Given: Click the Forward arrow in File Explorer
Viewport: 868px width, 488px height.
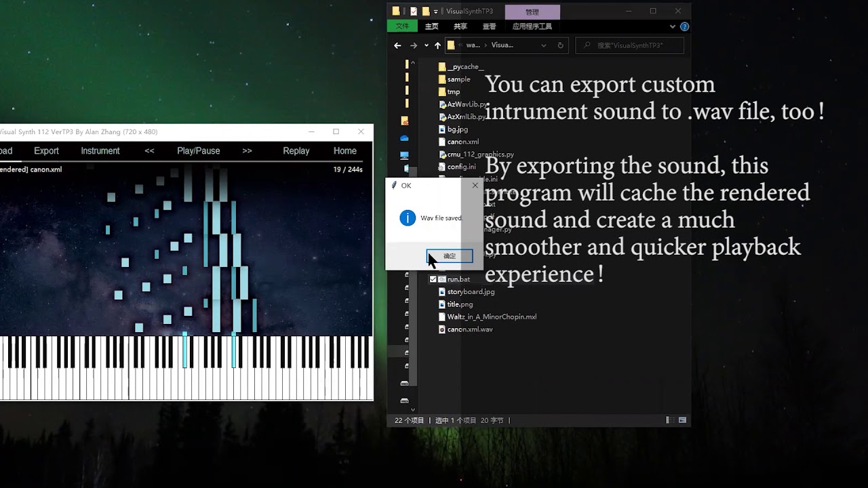Looking at the screenshot, I should coord(414,45).
